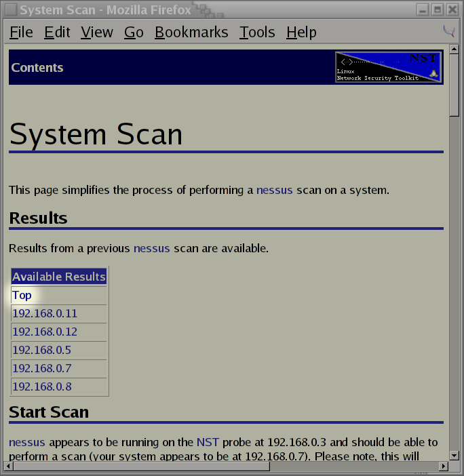Maximize the Firefox window
The height and width of the screenshot is (476, 464).
tap(438, 9)
